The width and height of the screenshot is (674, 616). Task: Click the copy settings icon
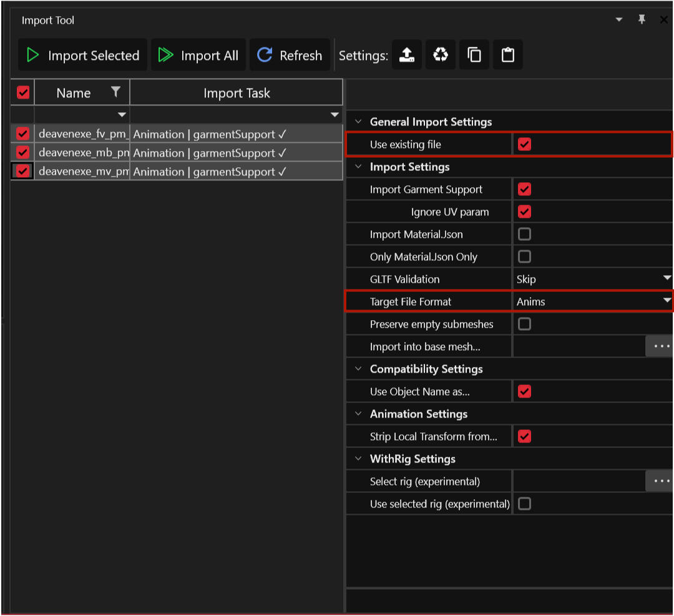[x=474, y=56]
